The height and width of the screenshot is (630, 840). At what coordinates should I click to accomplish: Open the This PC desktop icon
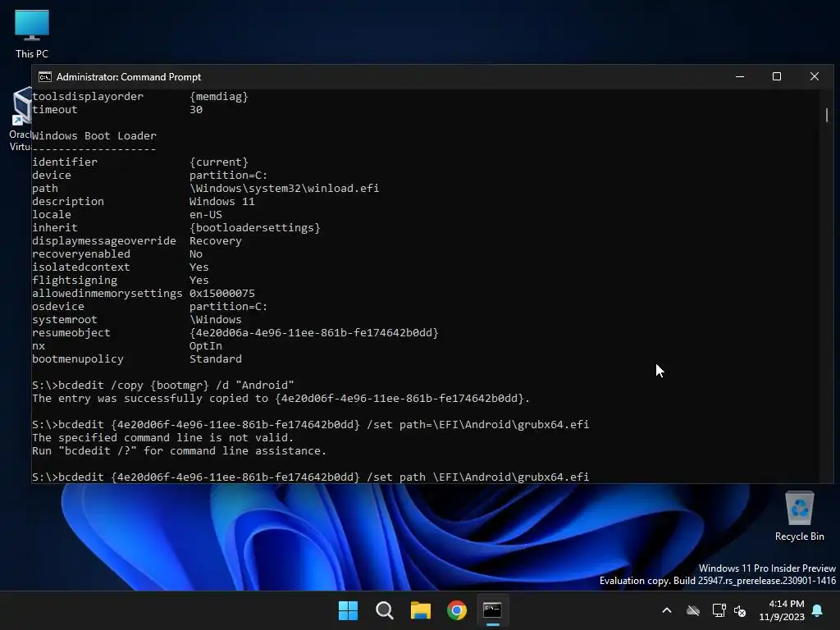[x=32, y=34]
